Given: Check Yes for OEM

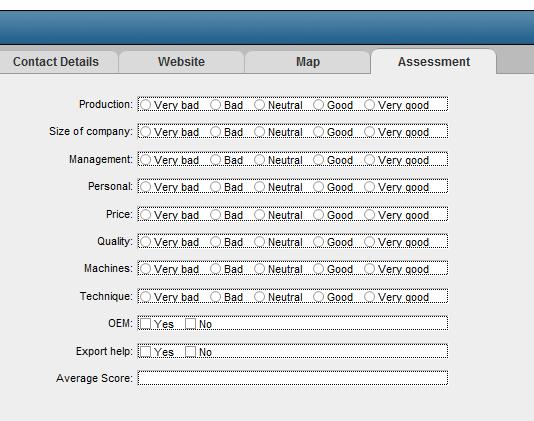Looking at the screenshot, I should tap(146, 324).
